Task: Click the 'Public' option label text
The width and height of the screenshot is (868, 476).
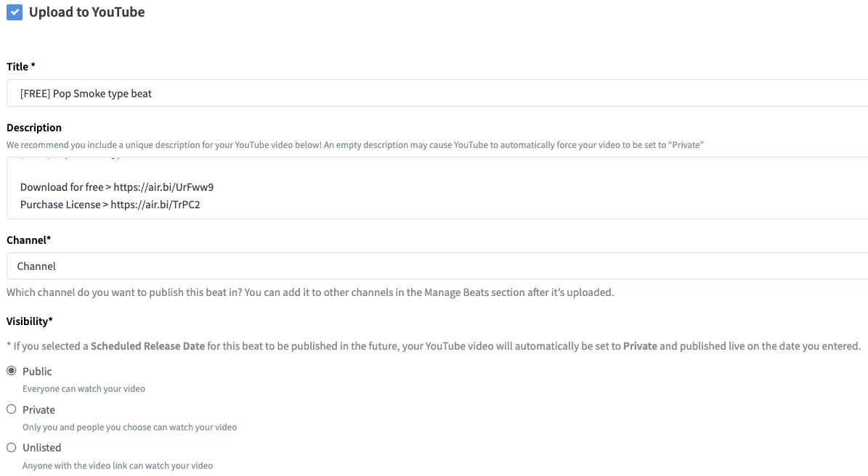Action: click(37, 372)
